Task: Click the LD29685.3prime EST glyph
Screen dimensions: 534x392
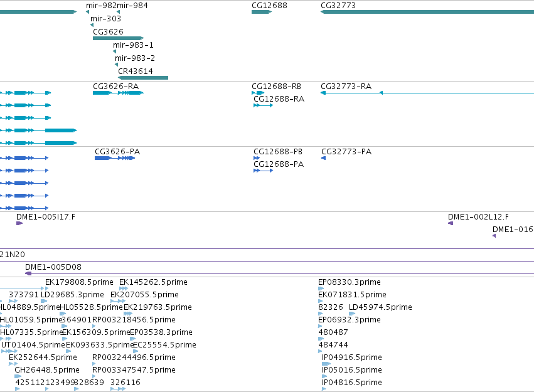Action: pos(44,301)
